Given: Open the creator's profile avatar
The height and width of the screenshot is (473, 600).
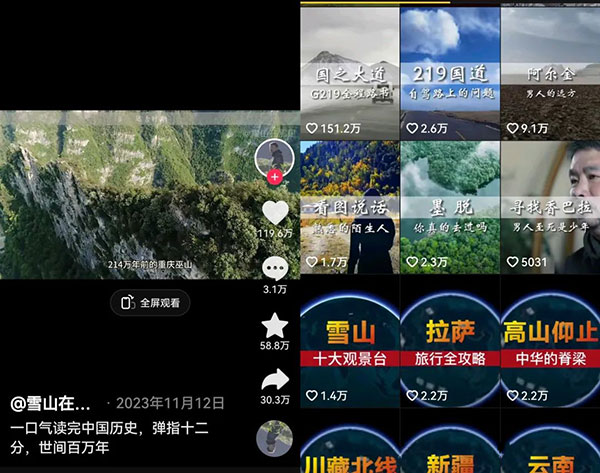Looking at the screenshot, I should click(x=273, y=155).
